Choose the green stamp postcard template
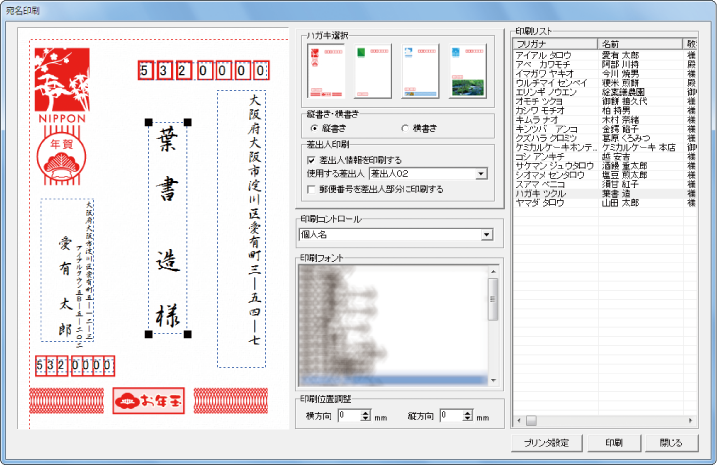Image resolution: width=719 pixels, height=465 pixels. tap(372, 70)
